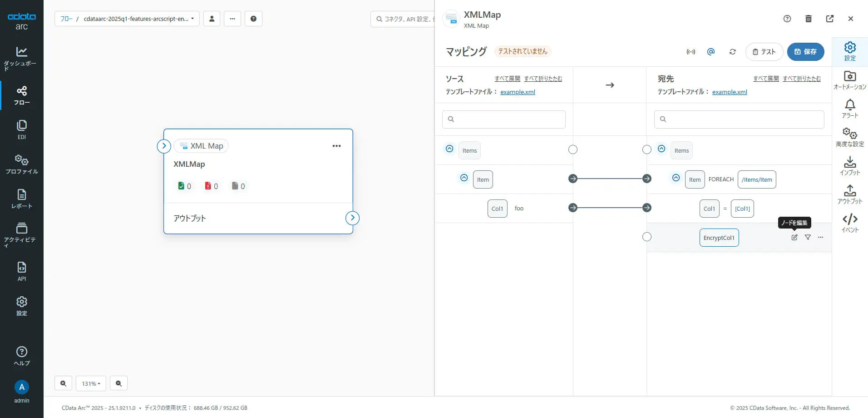Collapse the destination Items node
The height and width of the screenshot is (418, 868).
[661, 149]
